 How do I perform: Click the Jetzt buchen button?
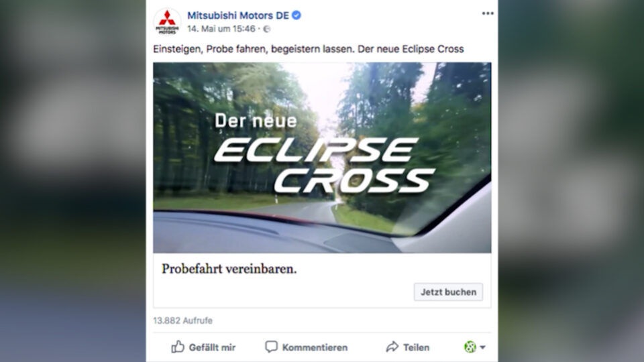[x=449, y=292]
